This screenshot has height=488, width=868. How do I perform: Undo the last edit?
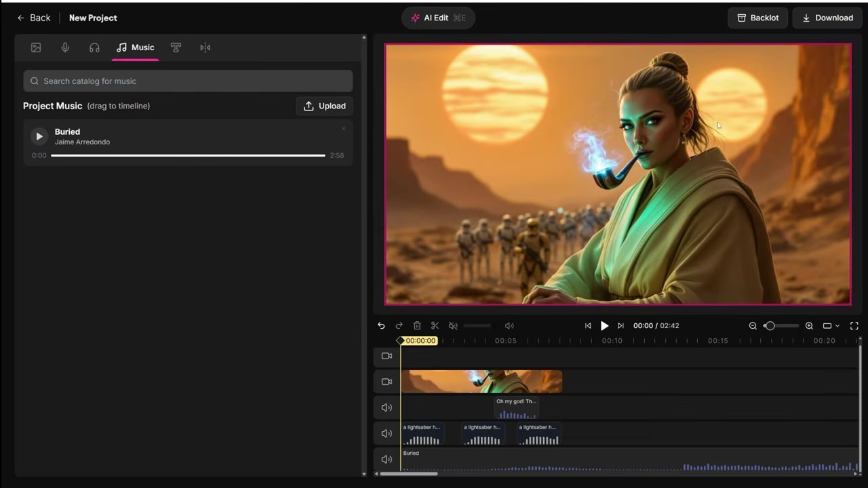pos(381,325)
